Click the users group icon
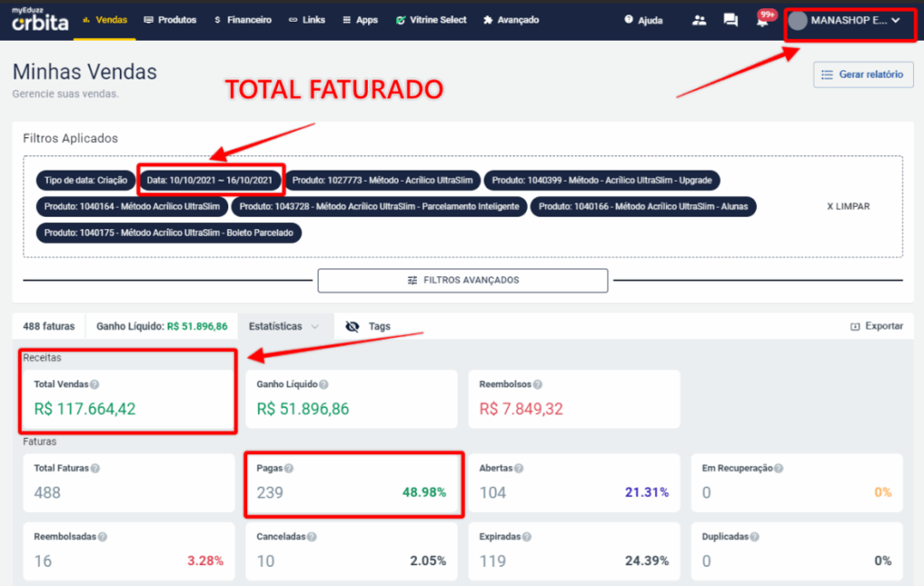 point(699,21)
